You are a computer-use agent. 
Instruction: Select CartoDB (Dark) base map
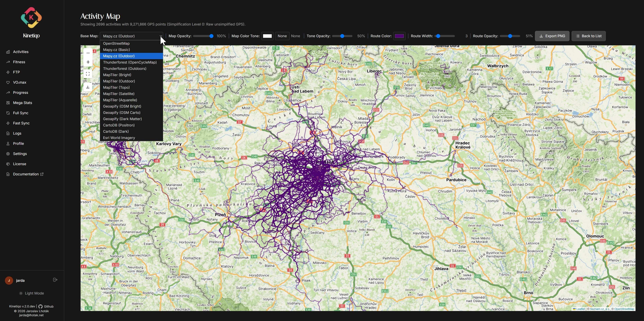pyautogui.click(x=131, y=131)
